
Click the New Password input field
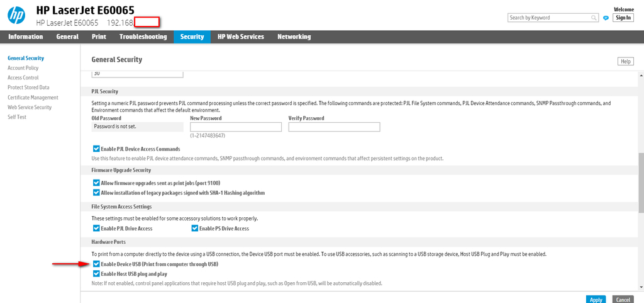(235, 127)
